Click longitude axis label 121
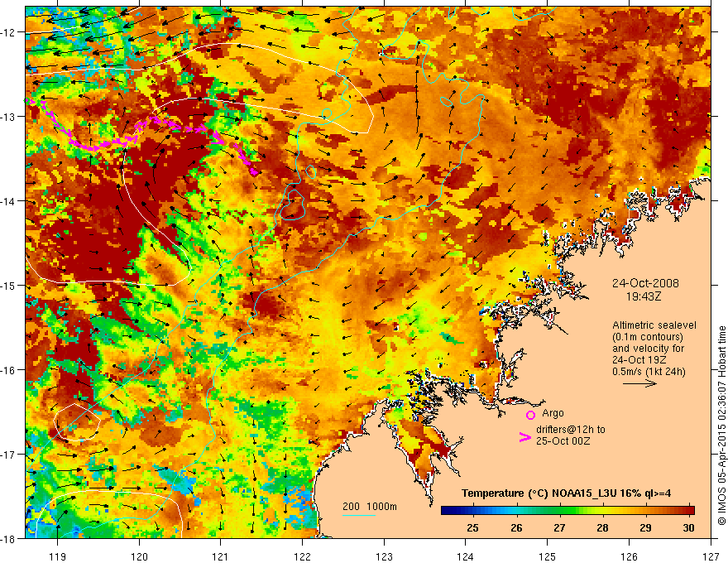 tap(221, 556)
